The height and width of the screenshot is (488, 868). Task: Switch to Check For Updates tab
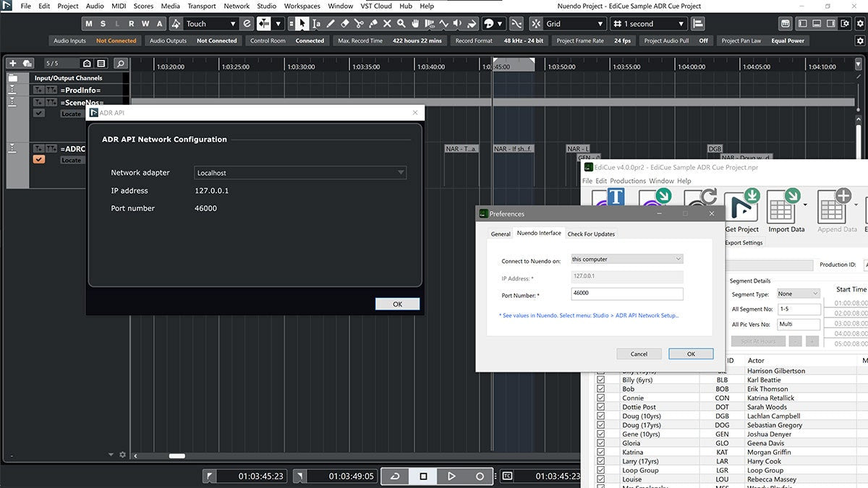click(x=591, y=234)
